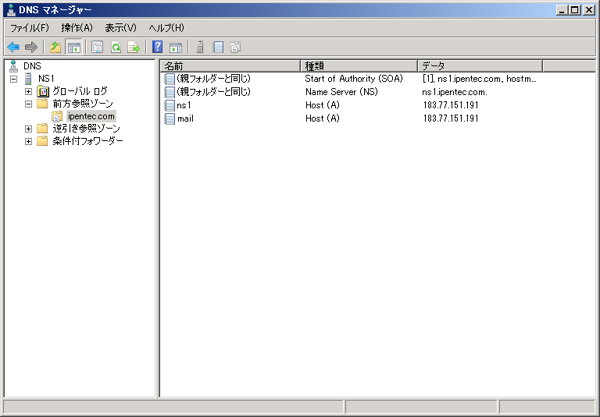
Task: Select DNS root label in tree
Action: click(32, 66)
